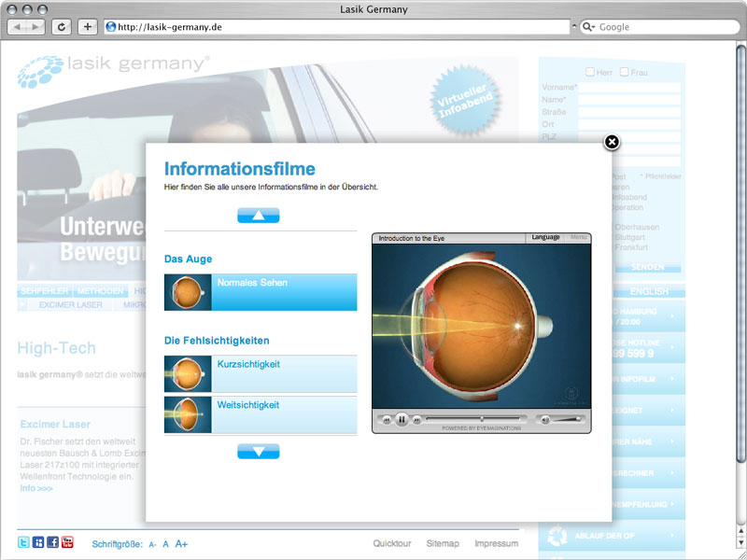This screenshot has width=747, height=560.
Task: Switch the site to ENGLISH
Action: [x=649, y=291]
